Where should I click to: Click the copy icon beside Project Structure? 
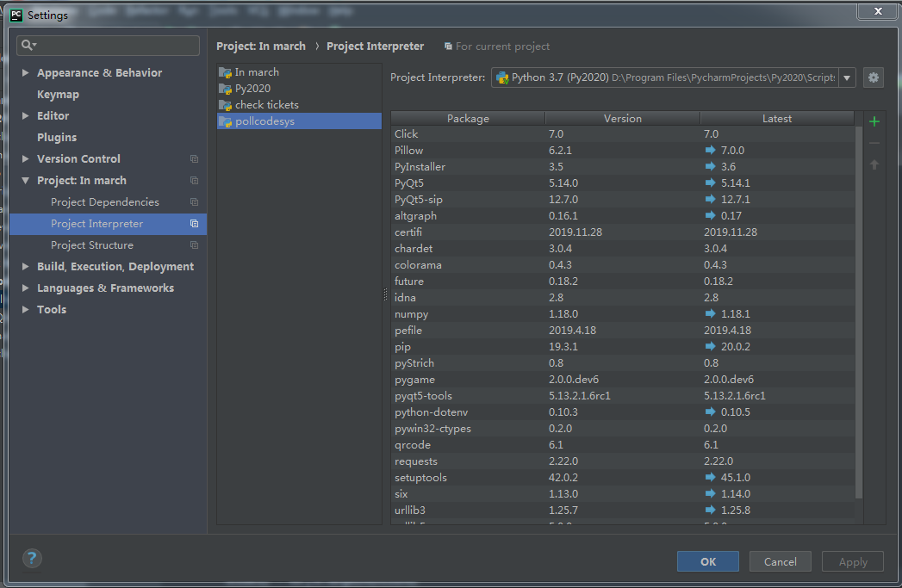(x=195, y=245)
